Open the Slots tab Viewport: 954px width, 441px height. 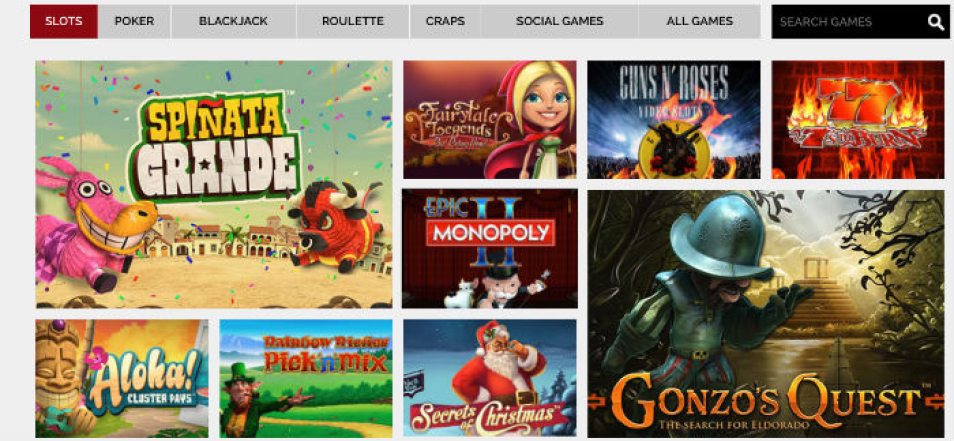tap(64, 21)
